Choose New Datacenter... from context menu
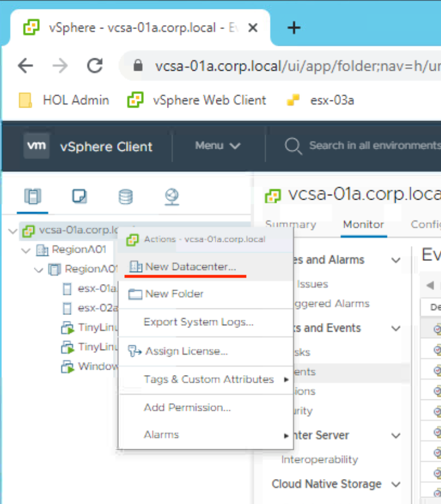 206,267
